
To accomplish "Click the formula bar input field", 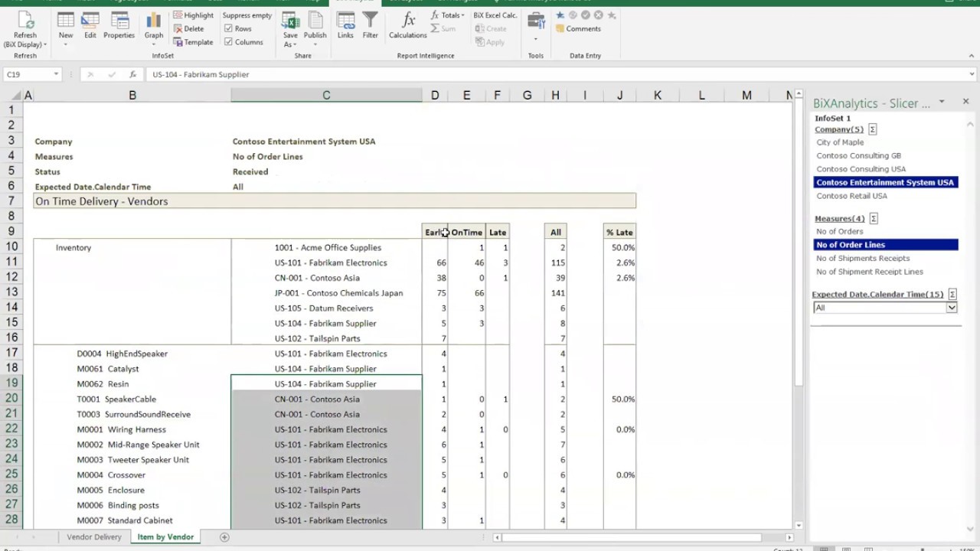I will (x=557, y=74).
